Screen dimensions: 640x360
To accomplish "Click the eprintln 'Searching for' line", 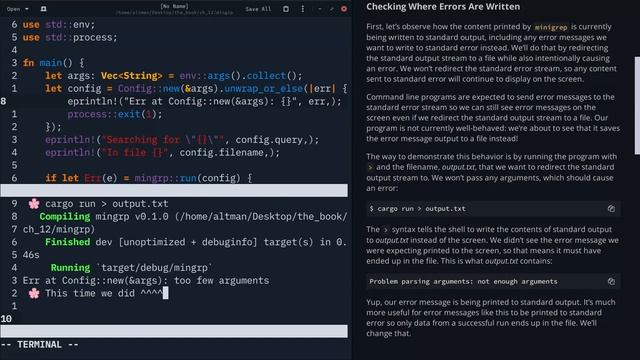I will (182, 140).
